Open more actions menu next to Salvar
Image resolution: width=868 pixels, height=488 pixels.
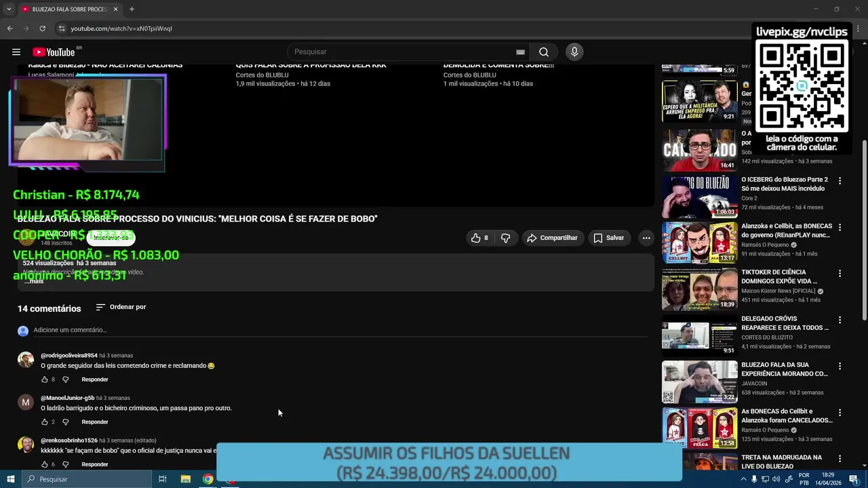[646, 238]
